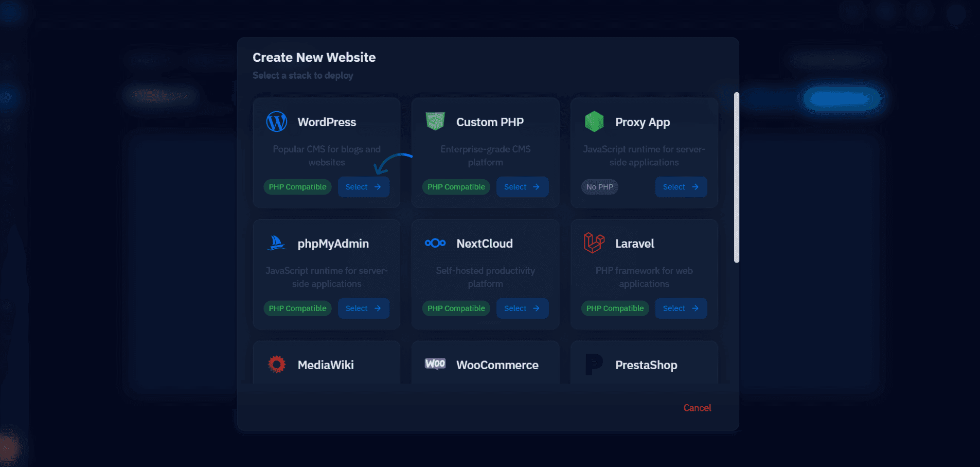Click the WordPress card title
The width and height of the screenshot is (980, 467).
327,122
